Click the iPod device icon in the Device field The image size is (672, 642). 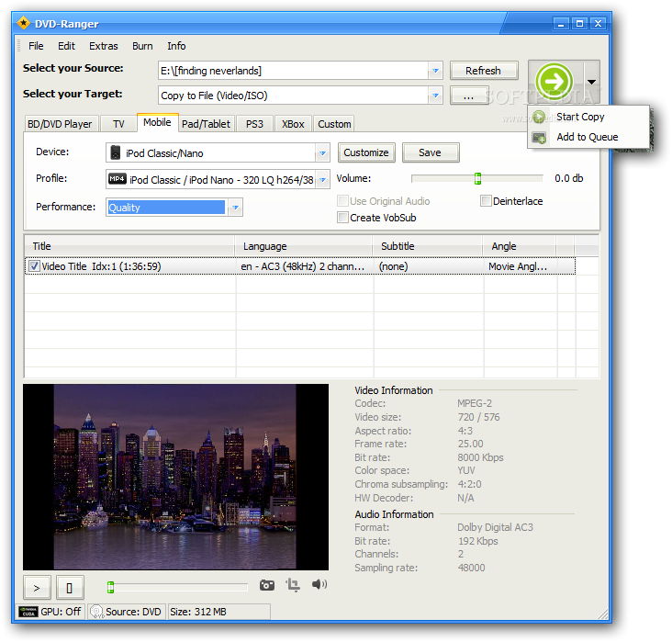[x=116, y=152]
